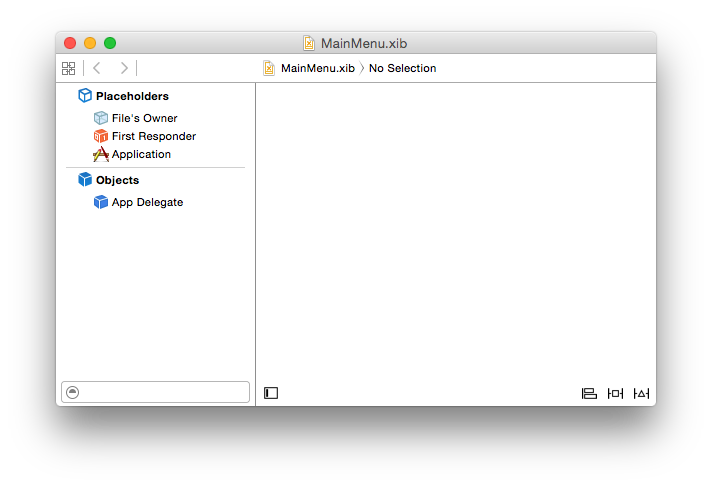Minimize the window with yellow button
The image size is (712, 486).
click(90, 43)
